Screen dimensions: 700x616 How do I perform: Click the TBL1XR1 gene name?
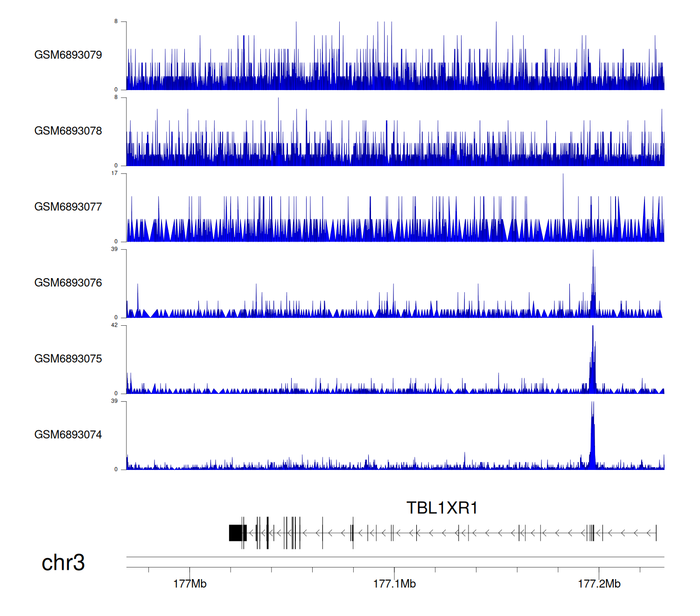tap(441, 508)
